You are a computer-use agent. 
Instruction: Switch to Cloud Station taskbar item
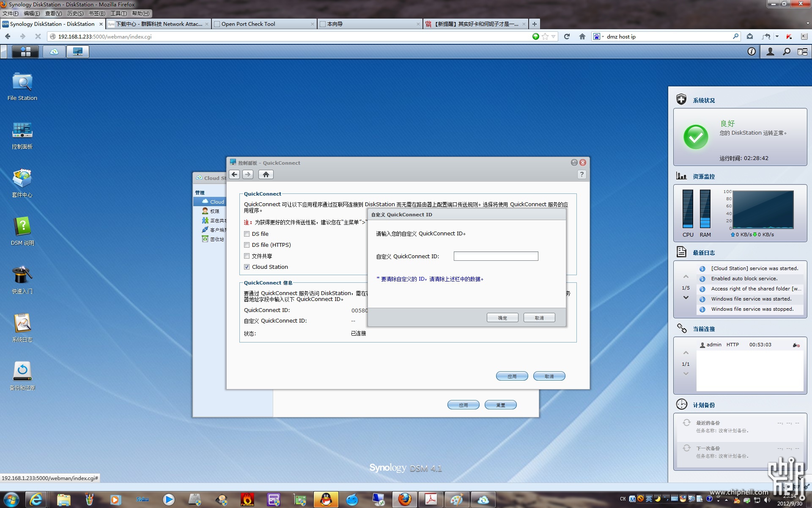54,52
